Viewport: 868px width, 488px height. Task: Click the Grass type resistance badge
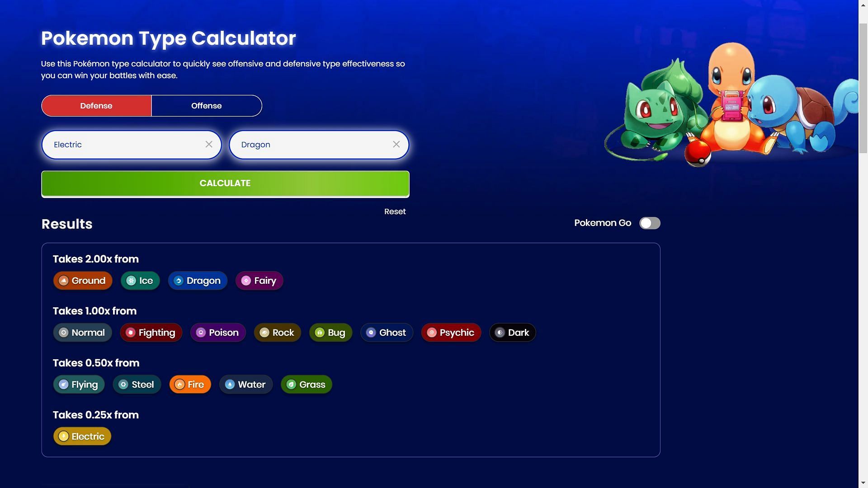306,385
